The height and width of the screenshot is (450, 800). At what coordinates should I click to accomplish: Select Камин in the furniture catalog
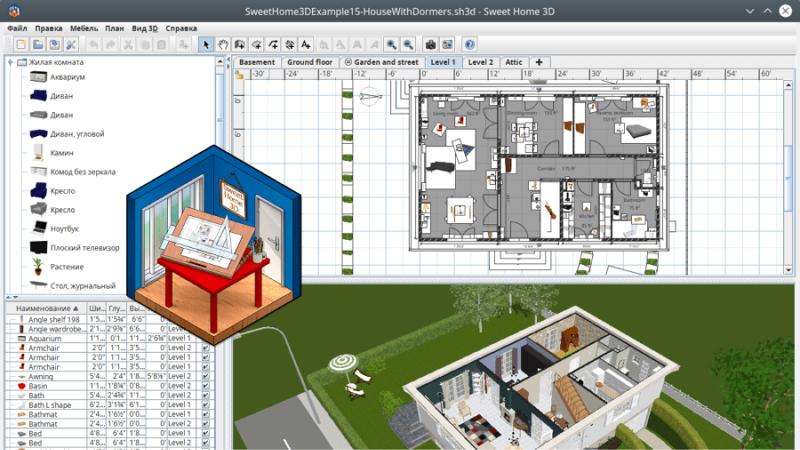(62, 152)
